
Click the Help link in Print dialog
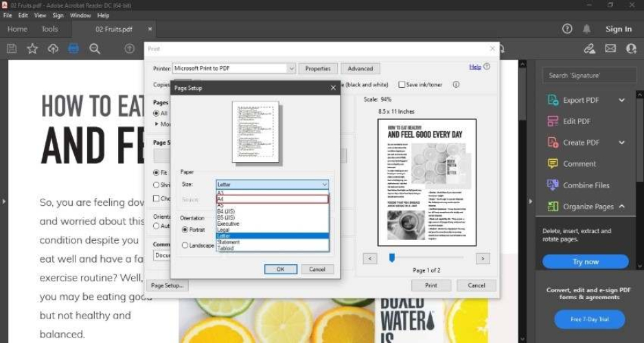(x=475, y=67)
